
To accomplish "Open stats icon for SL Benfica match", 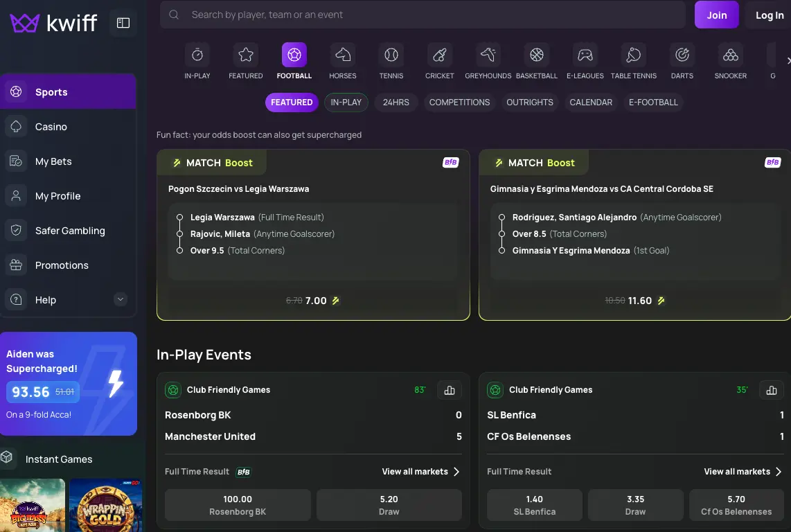I will (772, 390).
